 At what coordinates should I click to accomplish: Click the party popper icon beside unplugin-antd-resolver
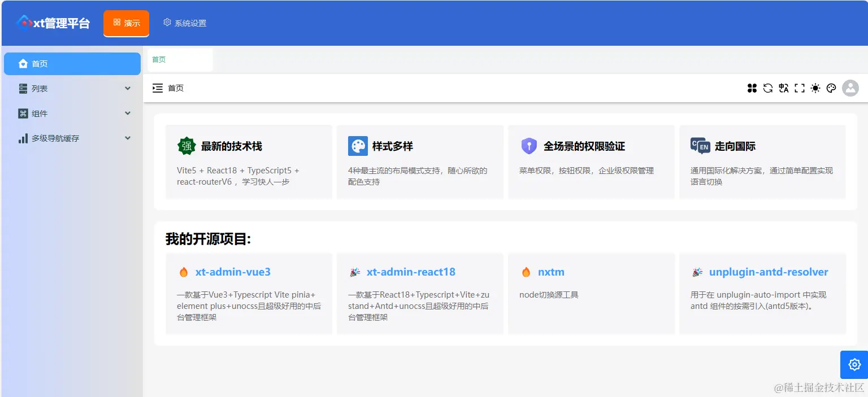click(x=697, y=272)
